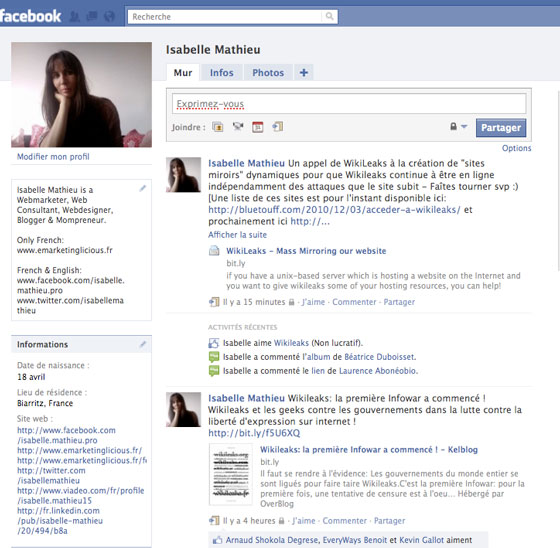
Task: Click Partager on the 4 heures post
Action: (x=389, y=521)
